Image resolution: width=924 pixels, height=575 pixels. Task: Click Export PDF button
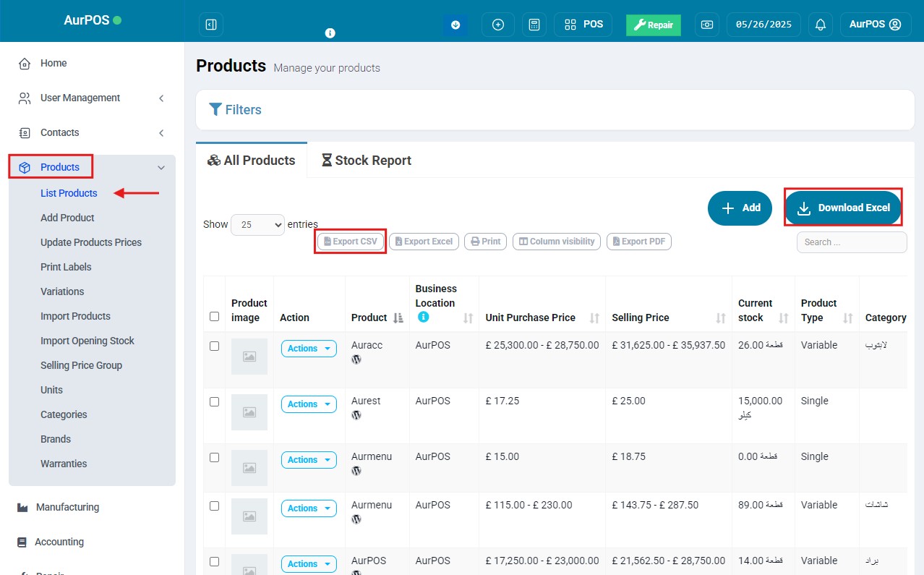click(x=639, y=242)
